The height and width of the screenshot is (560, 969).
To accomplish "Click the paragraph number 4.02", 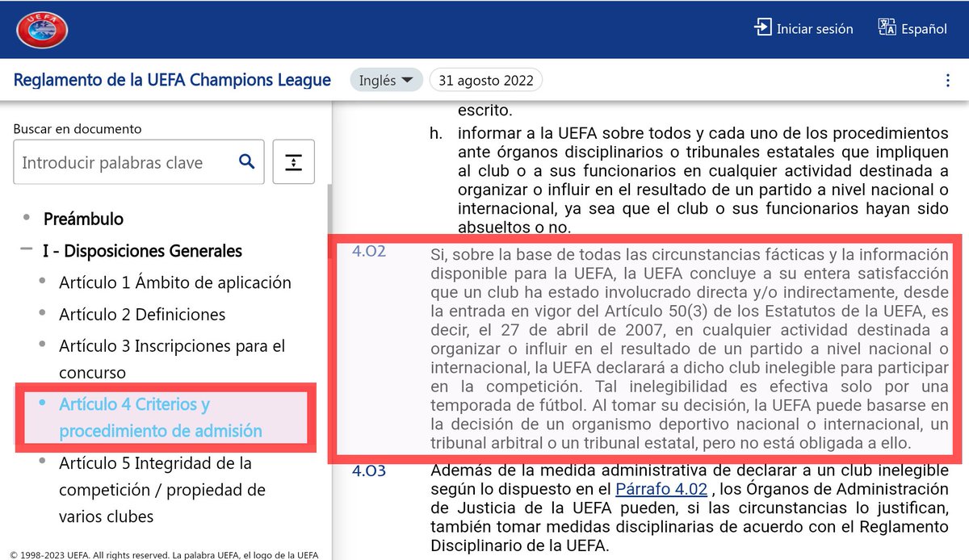I will [x=369, y=251].
